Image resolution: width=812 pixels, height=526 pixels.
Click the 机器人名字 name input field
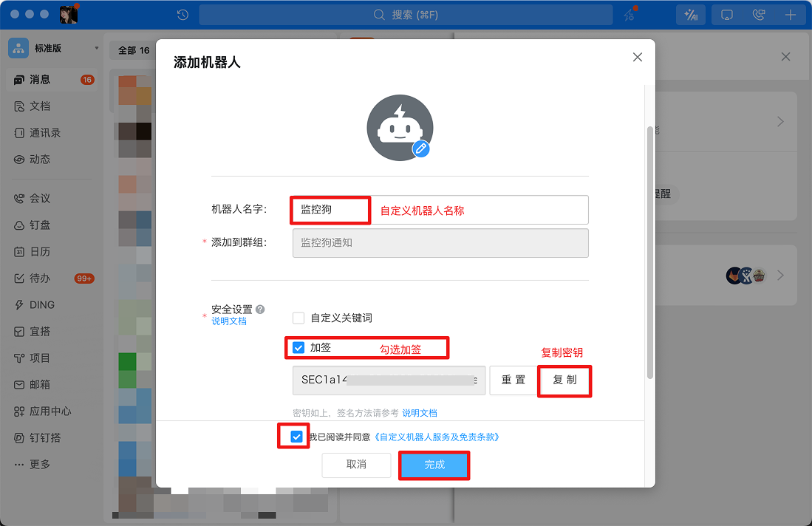(x=330, y=210)
